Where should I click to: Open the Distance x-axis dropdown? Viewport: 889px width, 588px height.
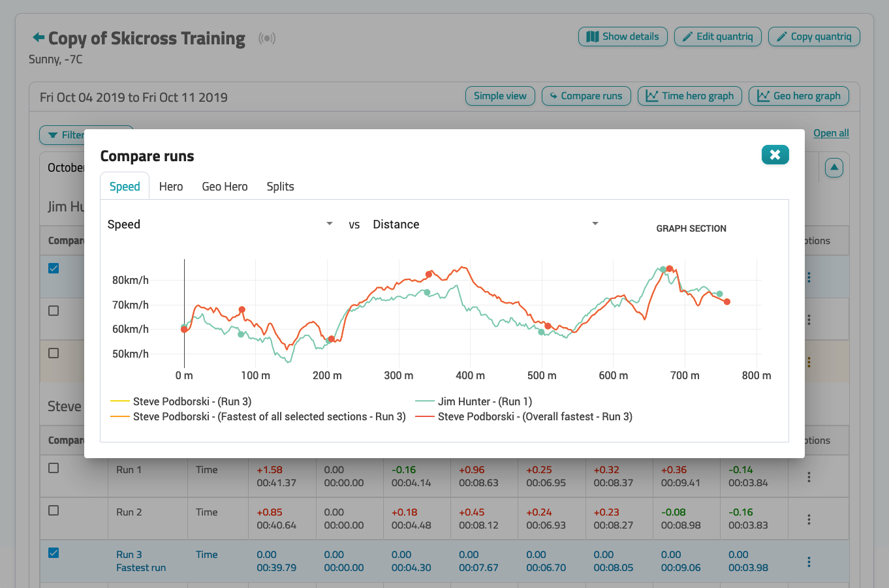485,224
